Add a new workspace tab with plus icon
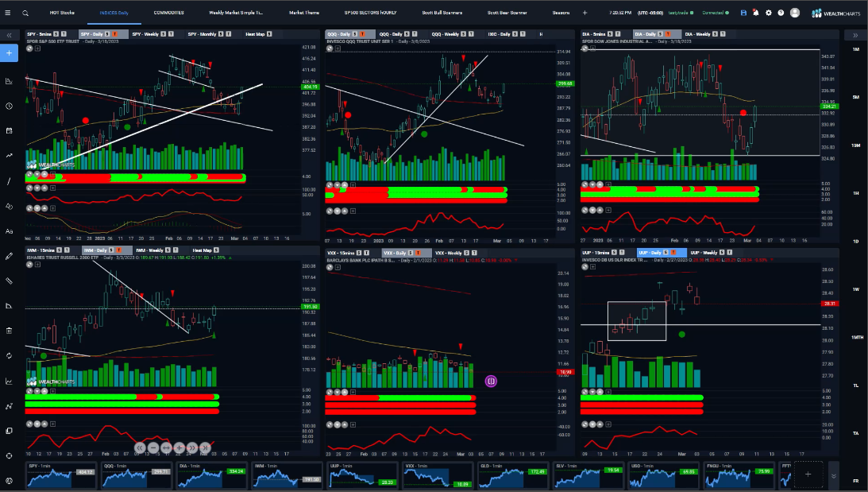868x492 pixels. point(584,13)
